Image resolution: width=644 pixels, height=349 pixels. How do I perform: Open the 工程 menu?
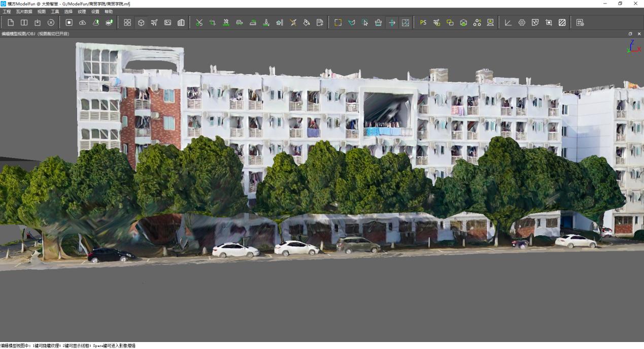pyautogui.click(x=7, y=11)
